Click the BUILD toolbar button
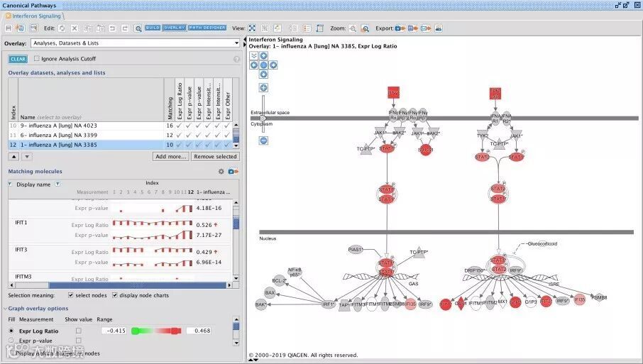Image resolution: width=643 pixels, height=364 pixels. [x=153, y=28]
